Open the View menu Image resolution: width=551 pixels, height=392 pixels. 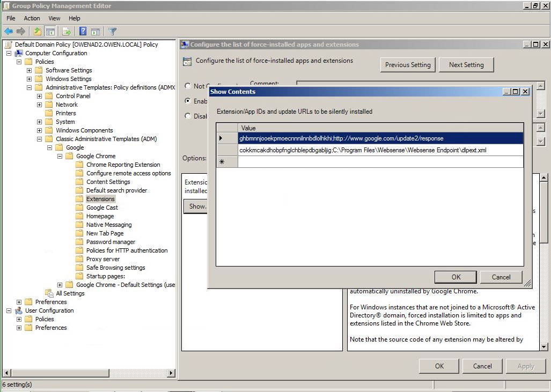54,18
